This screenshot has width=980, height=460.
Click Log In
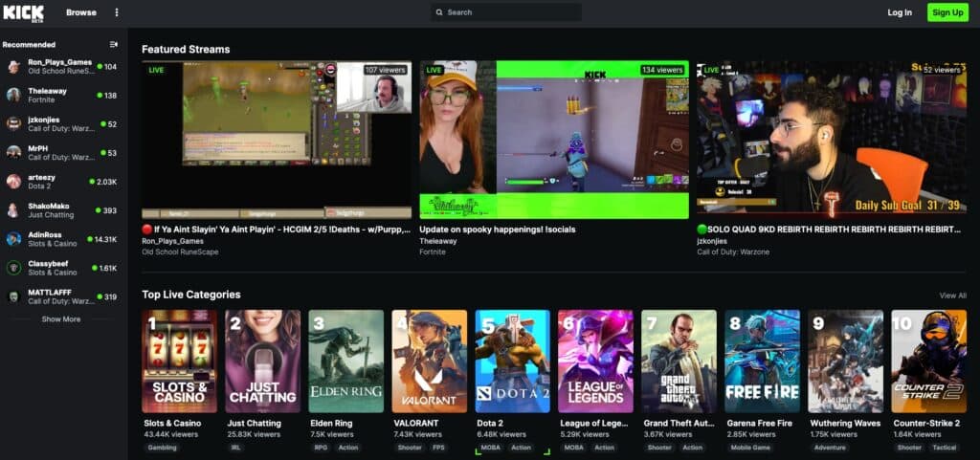(x=900, y=12)
